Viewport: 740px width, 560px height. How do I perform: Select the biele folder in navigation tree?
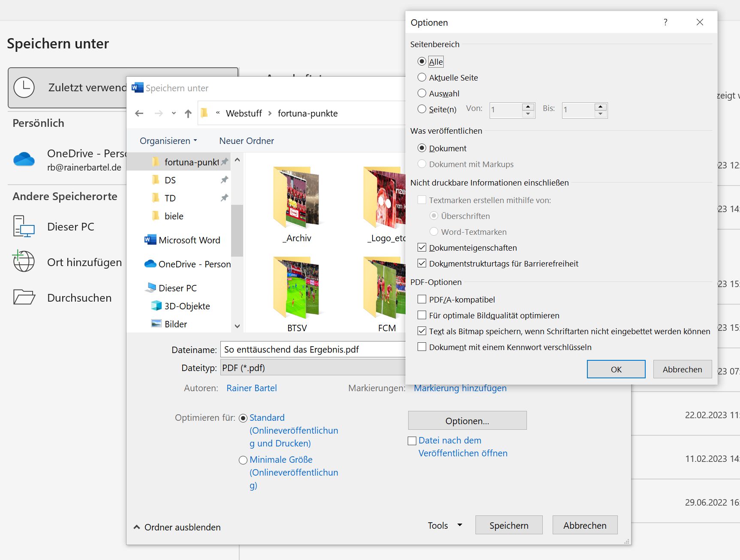click(174, 216)
